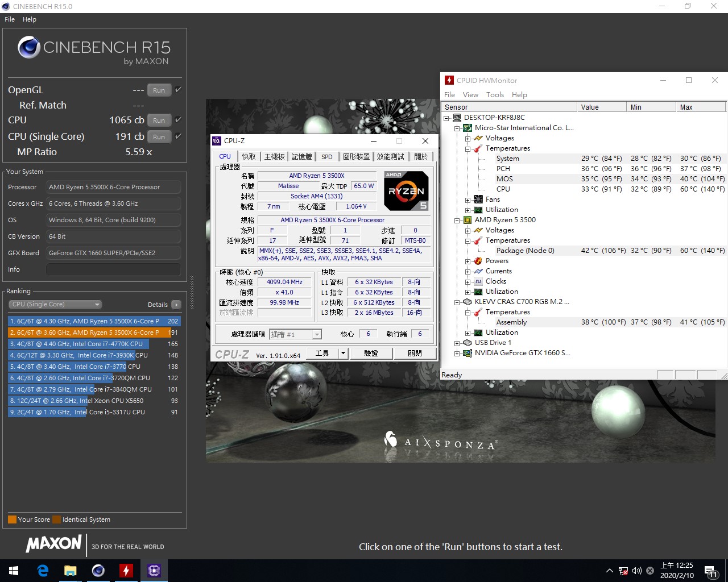The height and width of the screenshot is (582, 728).
Task: Click the USB Drive 1 icon
Action: coord(468,343)
